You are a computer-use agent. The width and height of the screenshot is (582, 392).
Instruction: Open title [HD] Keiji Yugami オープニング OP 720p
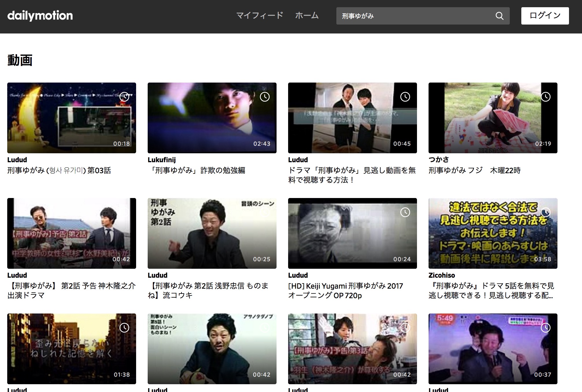point(346,290)
